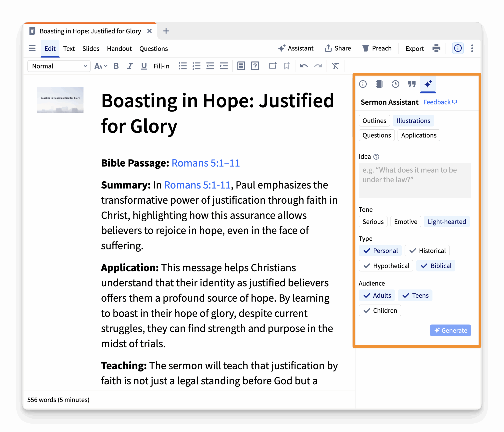
Task: Click the Idea text input field
Action: [x=414, y=180]
